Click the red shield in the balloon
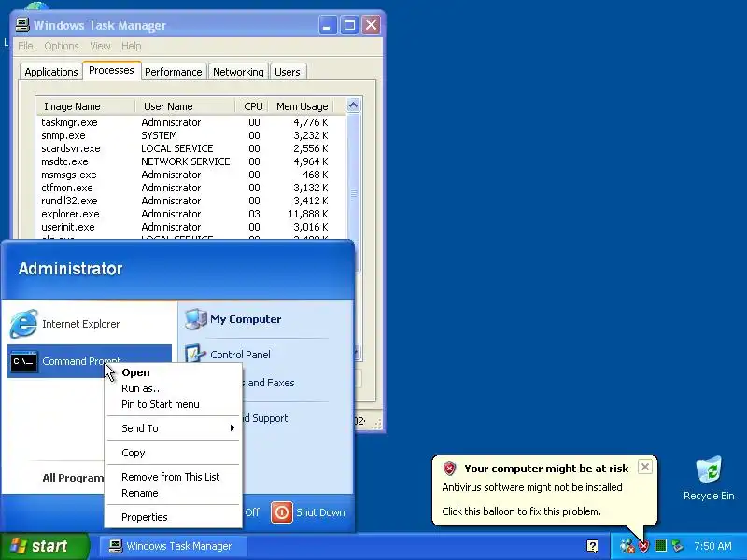Viewport: 747px width, 560px height. [x=449, y=469]
